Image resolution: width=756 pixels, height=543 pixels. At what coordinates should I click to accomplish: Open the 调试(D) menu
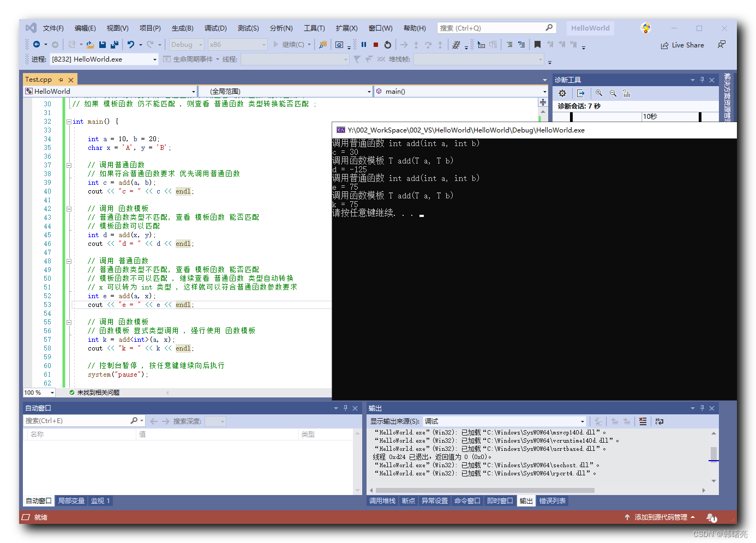(215, 28)
